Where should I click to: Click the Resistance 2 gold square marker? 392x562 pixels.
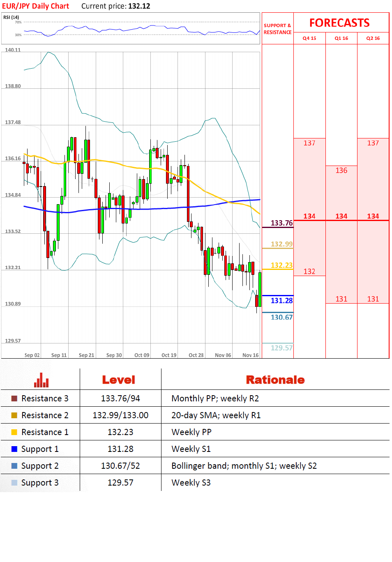point(14,415)
